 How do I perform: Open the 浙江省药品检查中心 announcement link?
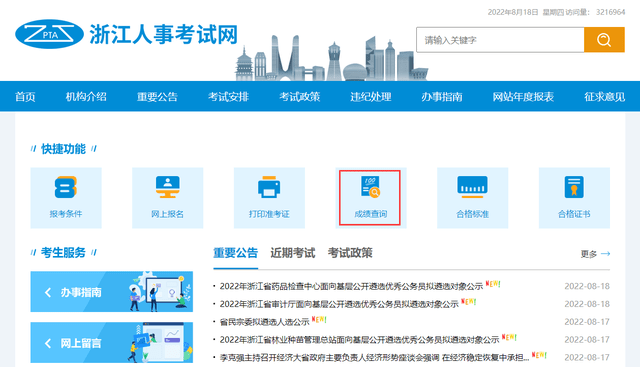pyautogui.click(x=351, y=287)
